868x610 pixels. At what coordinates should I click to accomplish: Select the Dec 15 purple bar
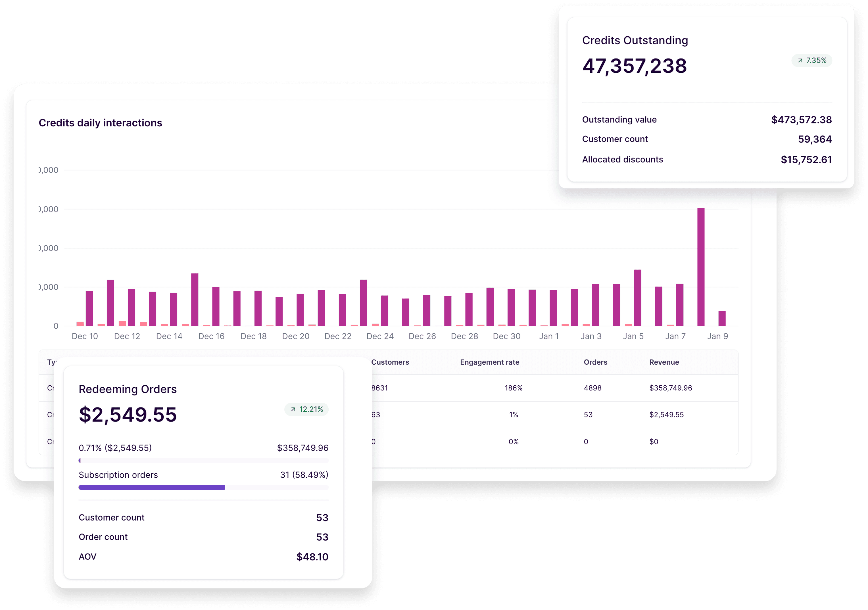point(195,299)
